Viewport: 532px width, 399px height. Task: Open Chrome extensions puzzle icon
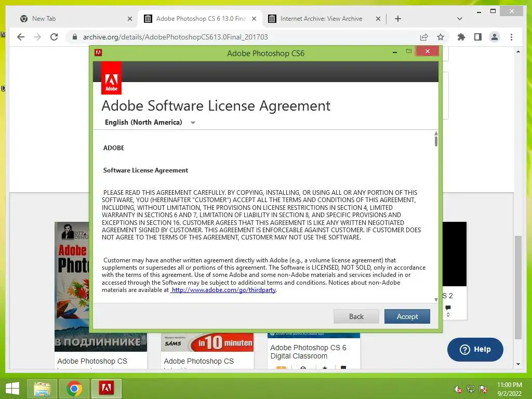click(x=461, y=37)
